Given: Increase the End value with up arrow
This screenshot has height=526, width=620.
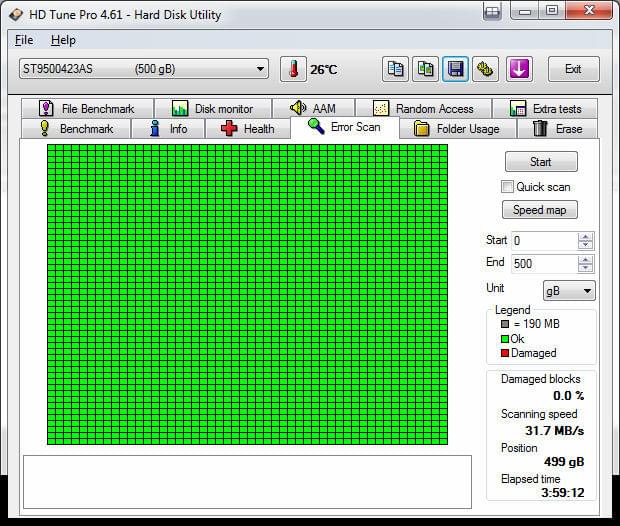Looking at the screenshot, I should 585,259.
